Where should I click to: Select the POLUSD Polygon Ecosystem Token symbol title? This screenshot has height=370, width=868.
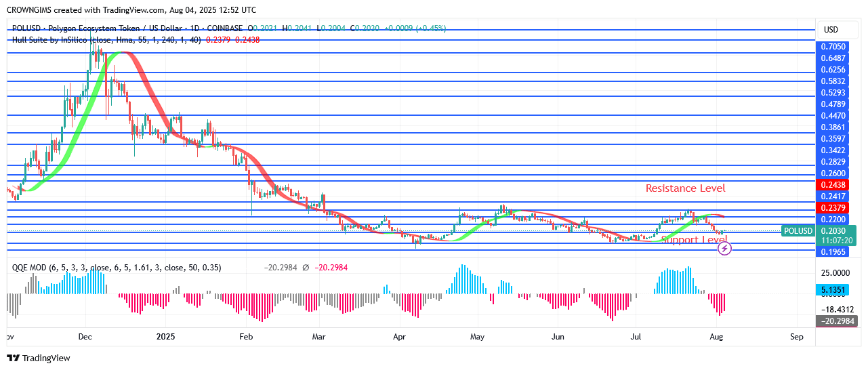click(126, 28)
